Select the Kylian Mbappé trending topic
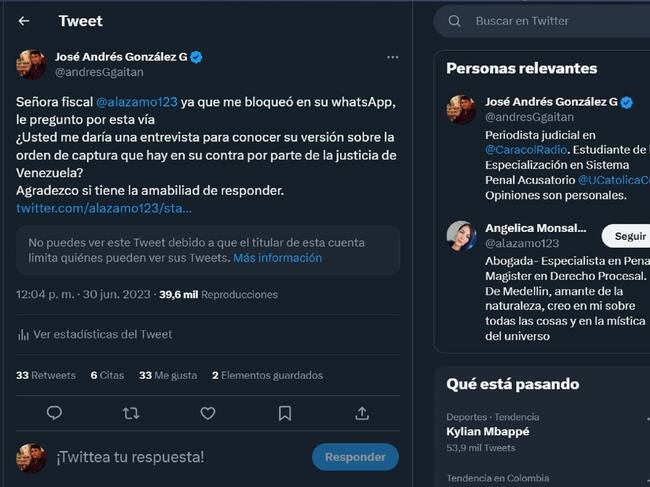This screenshot has width=650, height=487. pos(487,432)
